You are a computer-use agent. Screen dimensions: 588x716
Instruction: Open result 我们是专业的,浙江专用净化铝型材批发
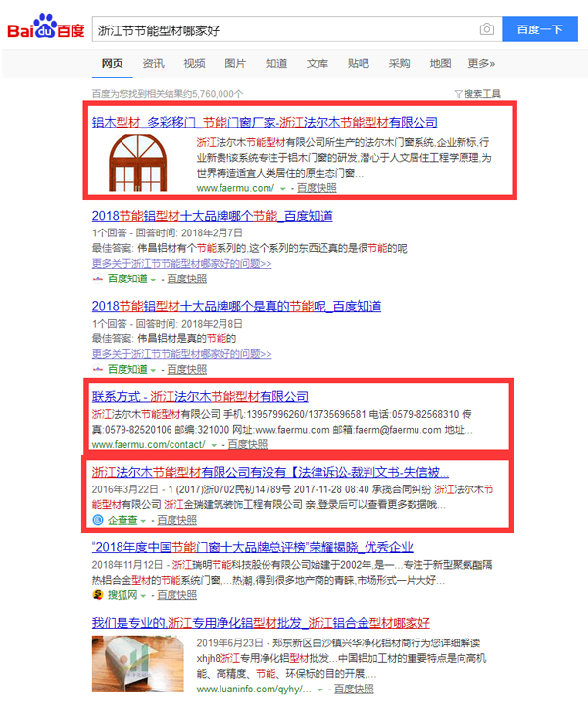pyautogui.click(x=261, y=623)
